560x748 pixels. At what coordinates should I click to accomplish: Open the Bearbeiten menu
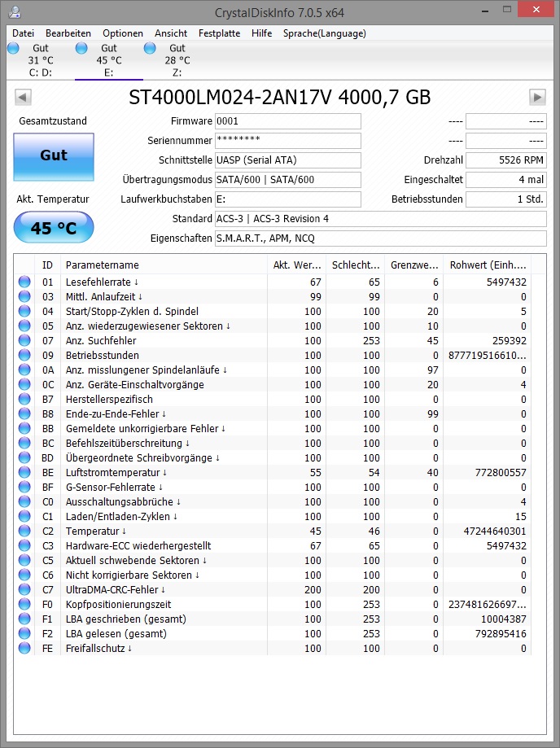68,33
